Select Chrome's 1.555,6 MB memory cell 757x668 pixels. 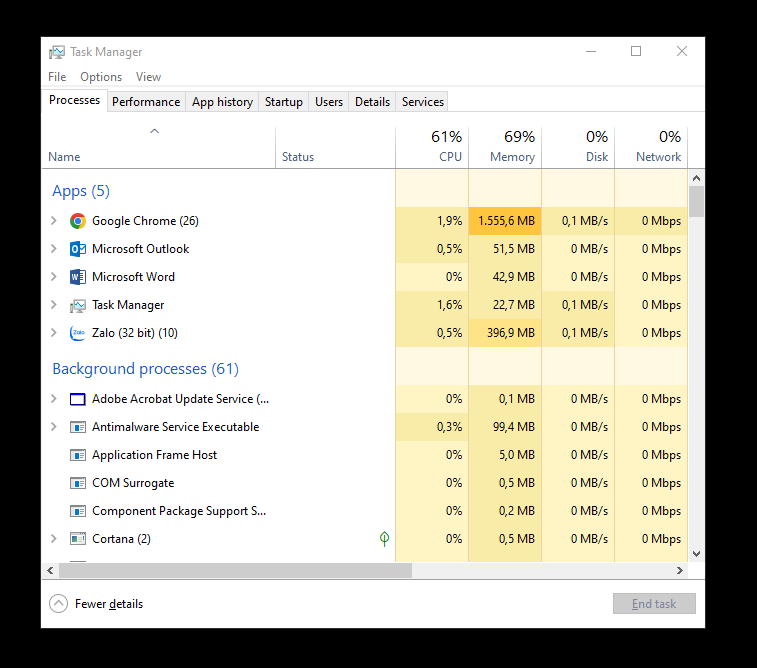(x=505, y=221)
